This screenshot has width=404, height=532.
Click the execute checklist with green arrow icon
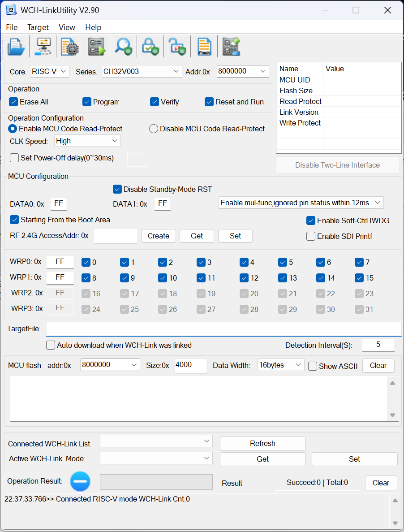pos(97,47)
